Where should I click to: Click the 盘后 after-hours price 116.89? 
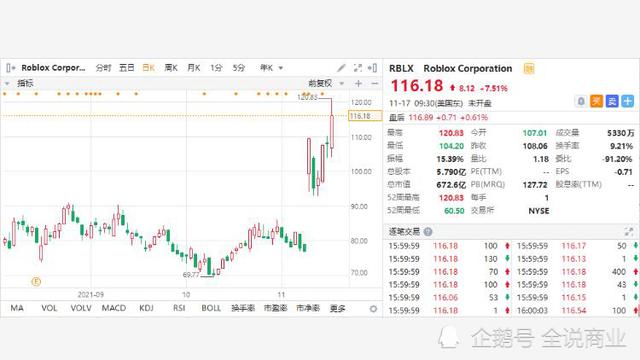click(x=420, y=118)
